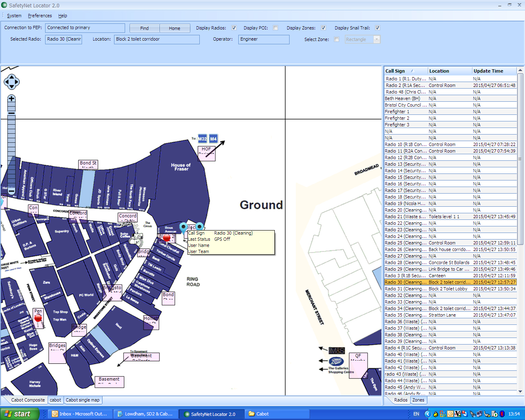Switch to the Lowdham, SD2 taskbar window
Viewport: 525px width, 420px height.
coord(145,414)
